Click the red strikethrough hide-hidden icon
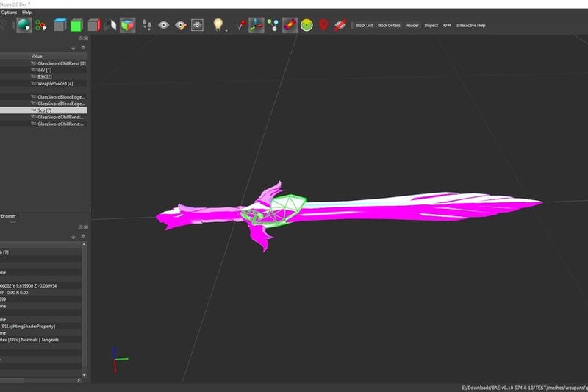 pyautogui.click(x=340, y=25)
